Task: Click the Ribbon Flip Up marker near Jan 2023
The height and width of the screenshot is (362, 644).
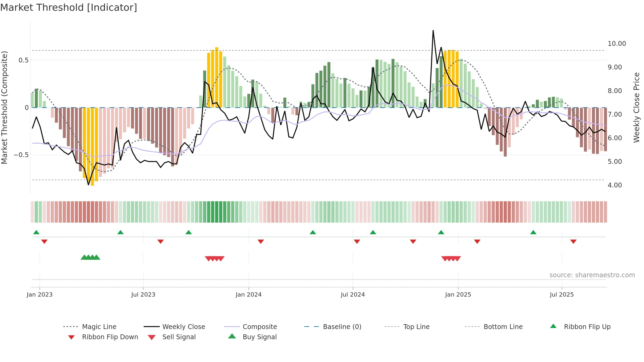Action: [36, 232]
